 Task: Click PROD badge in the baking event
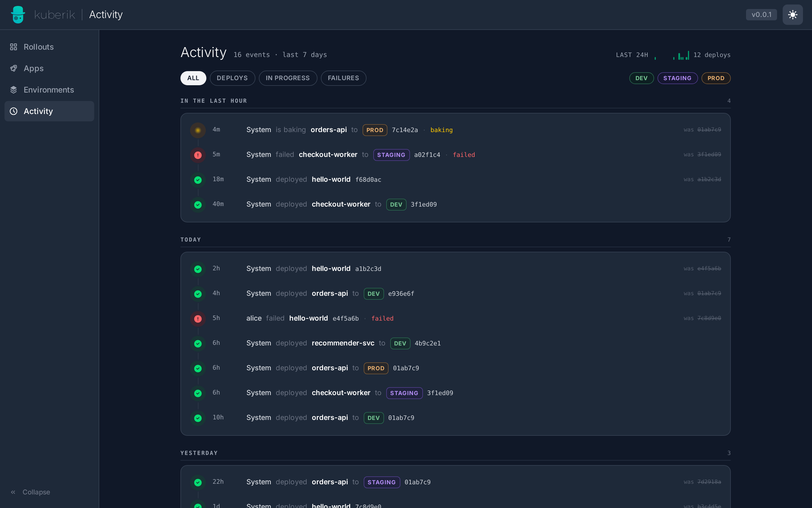coord(375,130)
